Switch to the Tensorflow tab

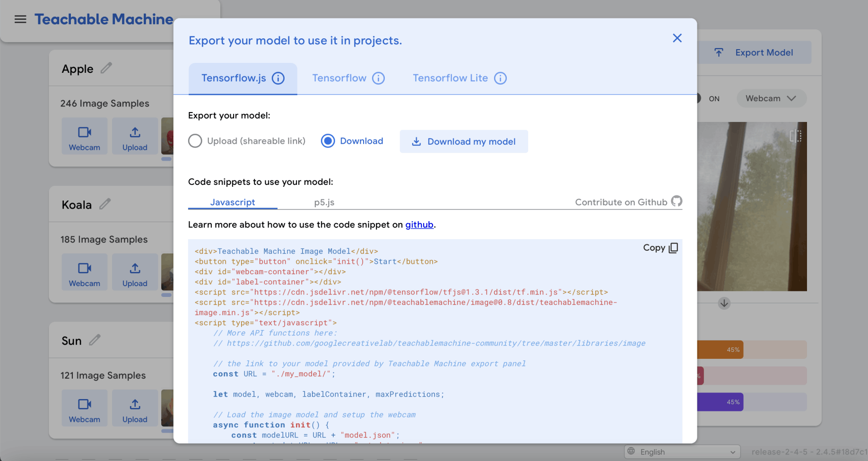(x=339, y=78)
